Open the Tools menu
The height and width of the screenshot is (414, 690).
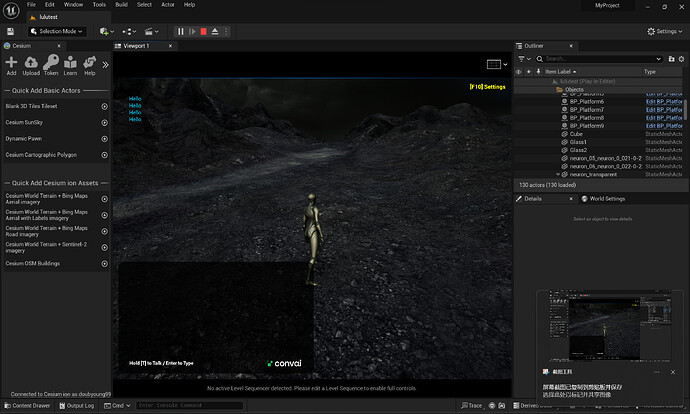click(99, 5)
